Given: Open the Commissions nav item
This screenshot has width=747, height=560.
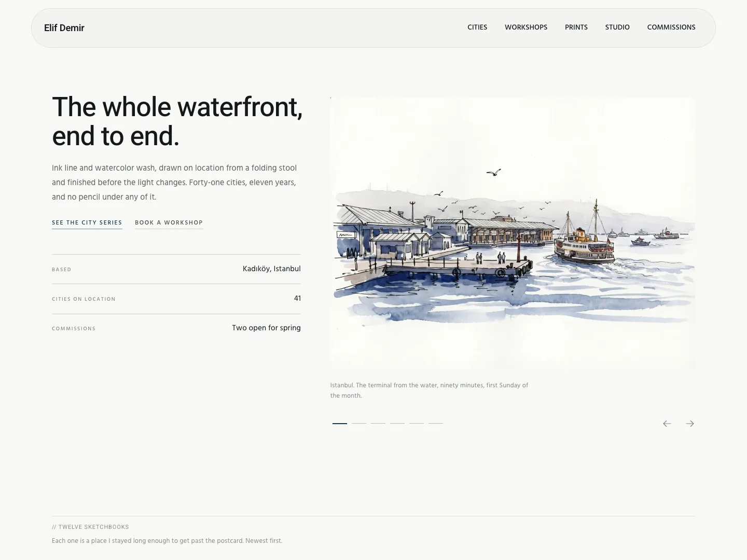Looking at the screenshot, I should tap(671, 27).
